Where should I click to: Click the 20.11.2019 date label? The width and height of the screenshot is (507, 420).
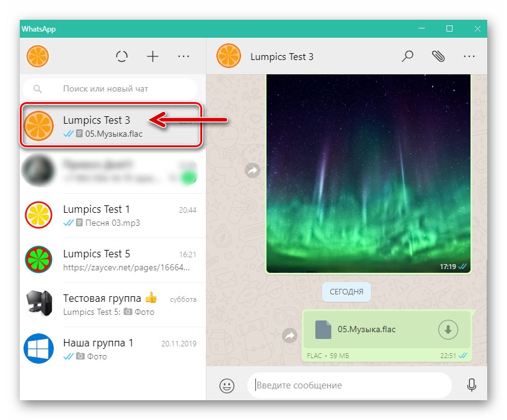pos(179,344)
